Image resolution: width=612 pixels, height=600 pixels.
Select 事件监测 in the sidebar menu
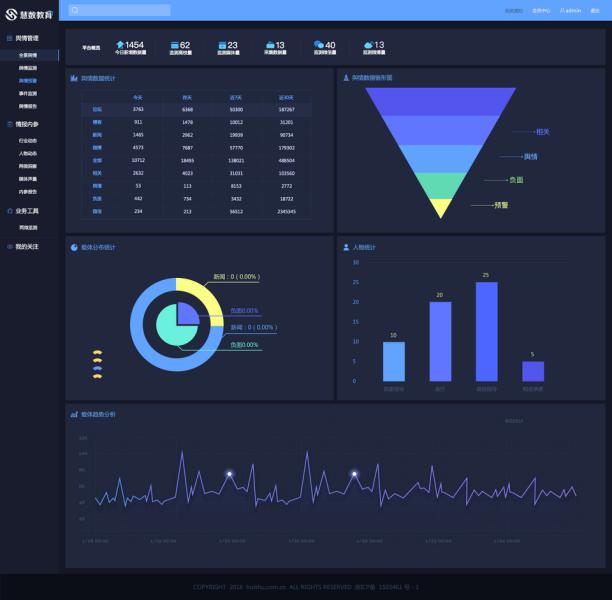(28, 92)
